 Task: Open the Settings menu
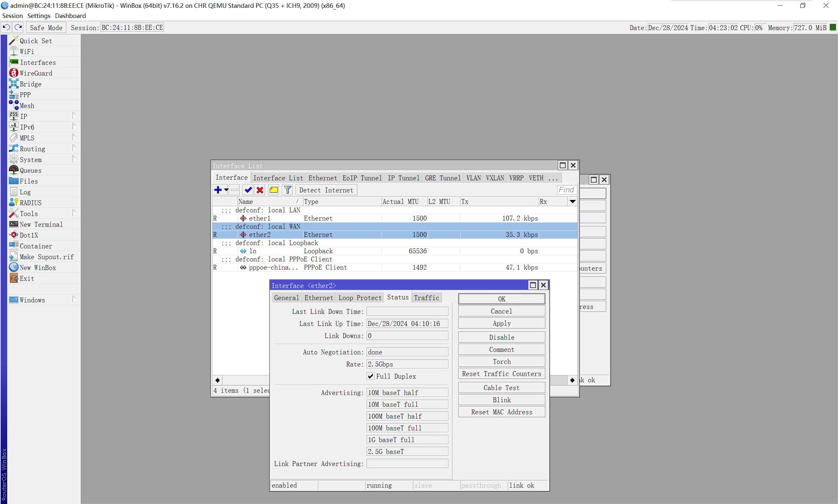(x=39, y=16)
